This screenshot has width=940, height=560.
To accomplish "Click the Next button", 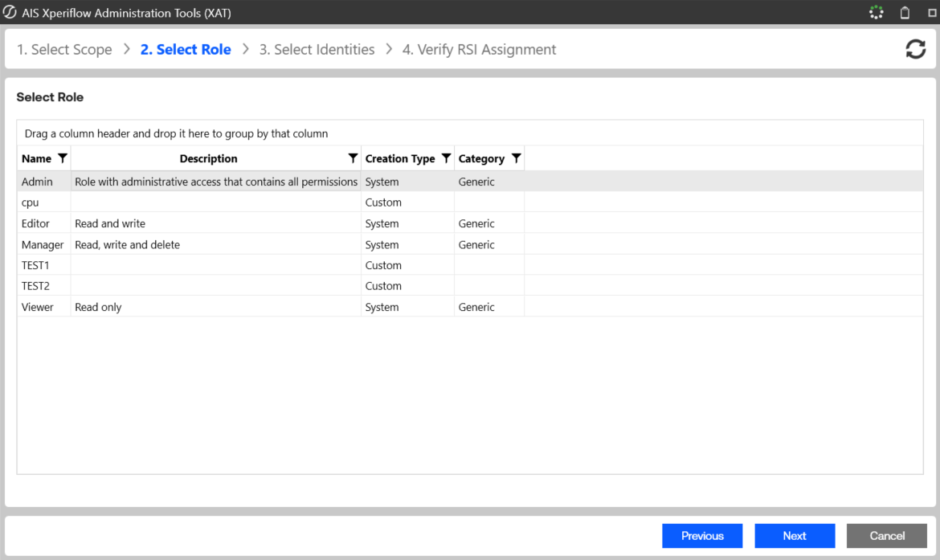I will point(795,535).
